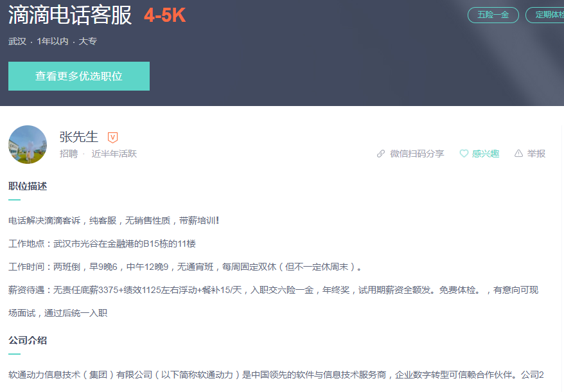
Task: Click the line 场面试，通过后统一入职
Action: pyautogui.click(x=58, y=313)
